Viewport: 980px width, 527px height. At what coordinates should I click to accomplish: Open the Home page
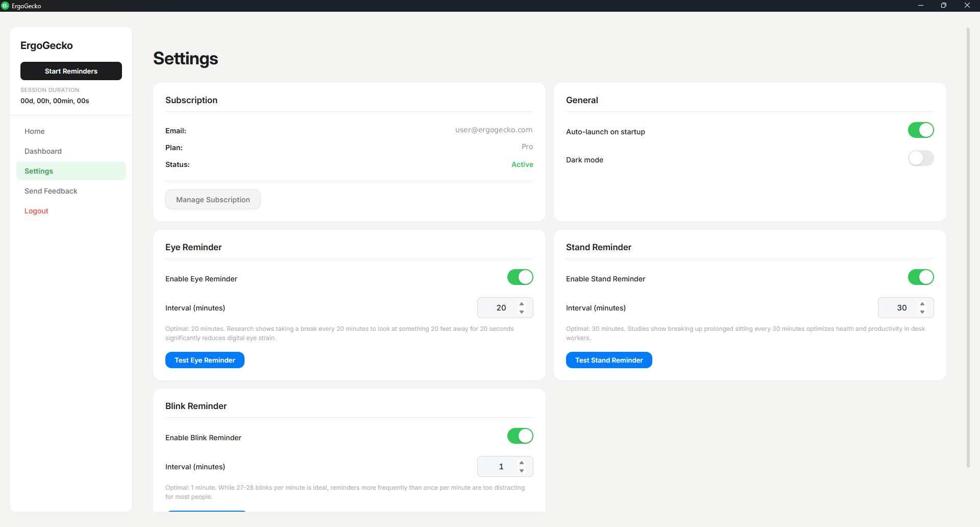coord(34,131)
